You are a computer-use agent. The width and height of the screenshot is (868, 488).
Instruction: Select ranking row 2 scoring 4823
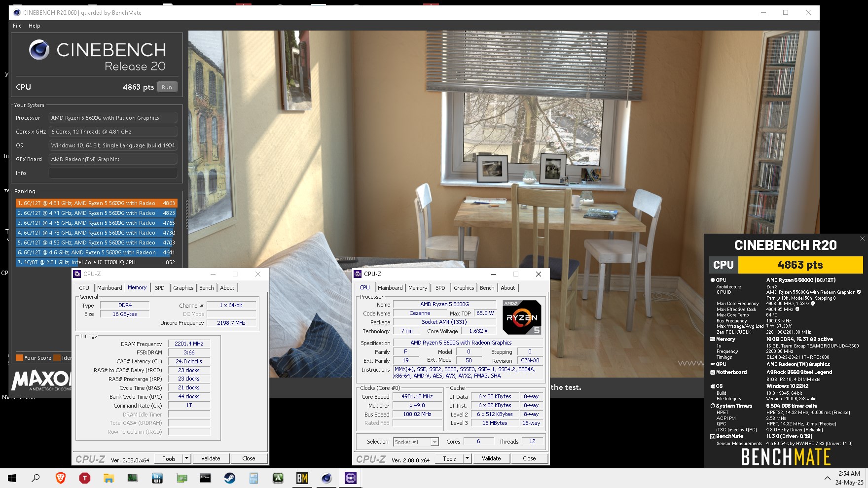(x=96, y=213)
